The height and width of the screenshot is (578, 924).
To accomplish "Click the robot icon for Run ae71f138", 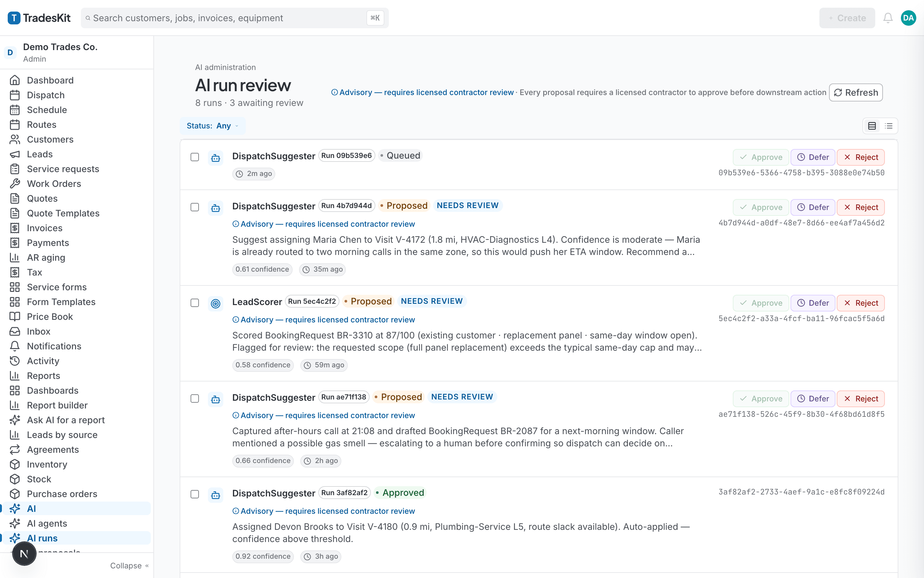I will pyautogui.click(x=216, y=399).
